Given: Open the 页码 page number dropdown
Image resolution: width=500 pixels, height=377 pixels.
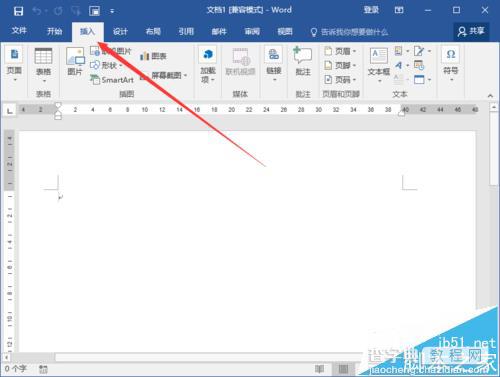Looking at the screenshot, I should coord(340,80).
